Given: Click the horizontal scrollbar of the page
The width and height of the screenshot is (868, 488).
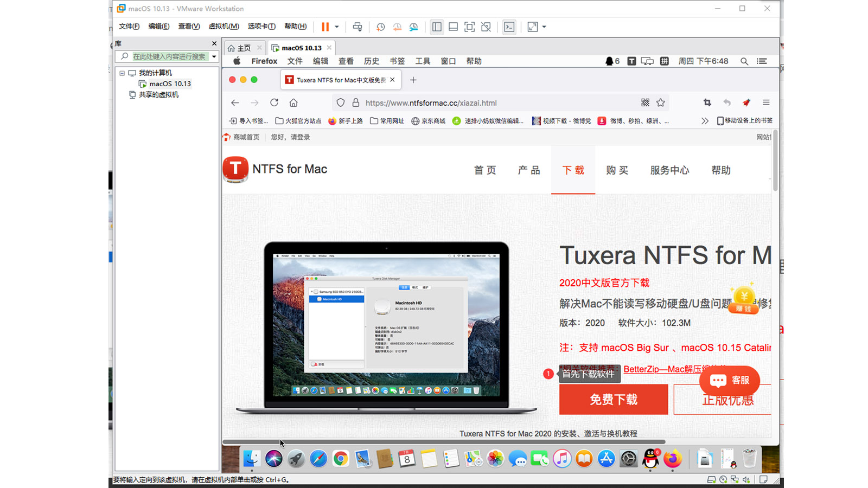Looking at the screenshot, I should point(444,442).
